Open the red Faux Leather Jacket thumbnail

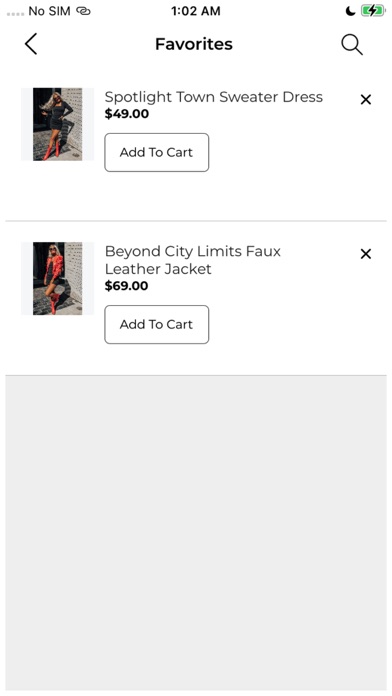point(57,278)
